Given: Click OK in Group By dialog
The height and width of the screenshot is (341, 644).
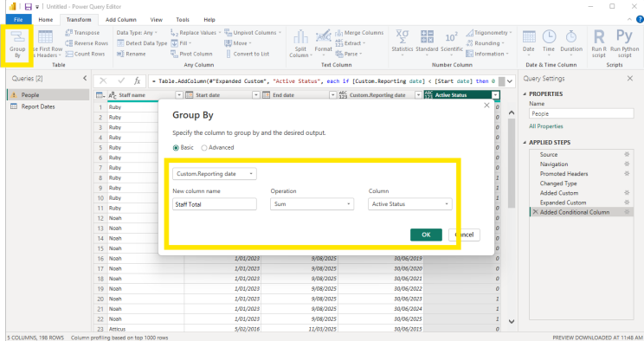Looking at the screenshot, I should pos(426,235).
